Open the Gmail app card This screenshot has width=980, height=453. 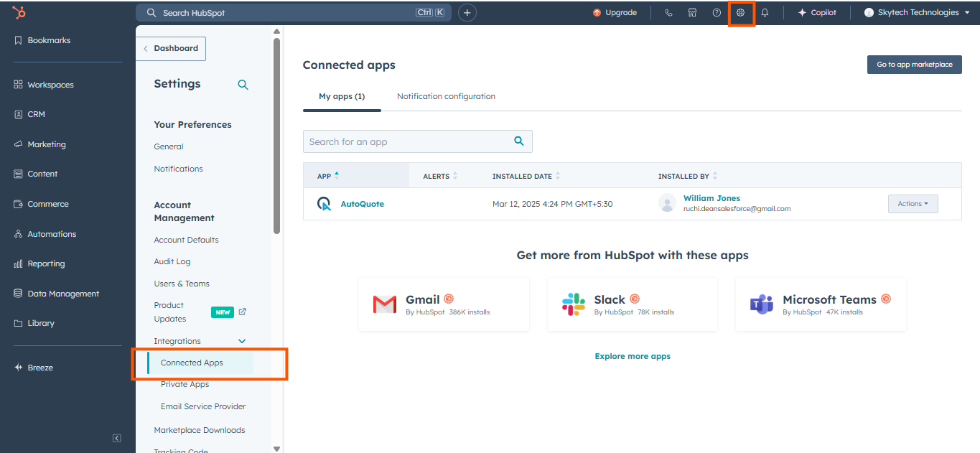(444, 304)
